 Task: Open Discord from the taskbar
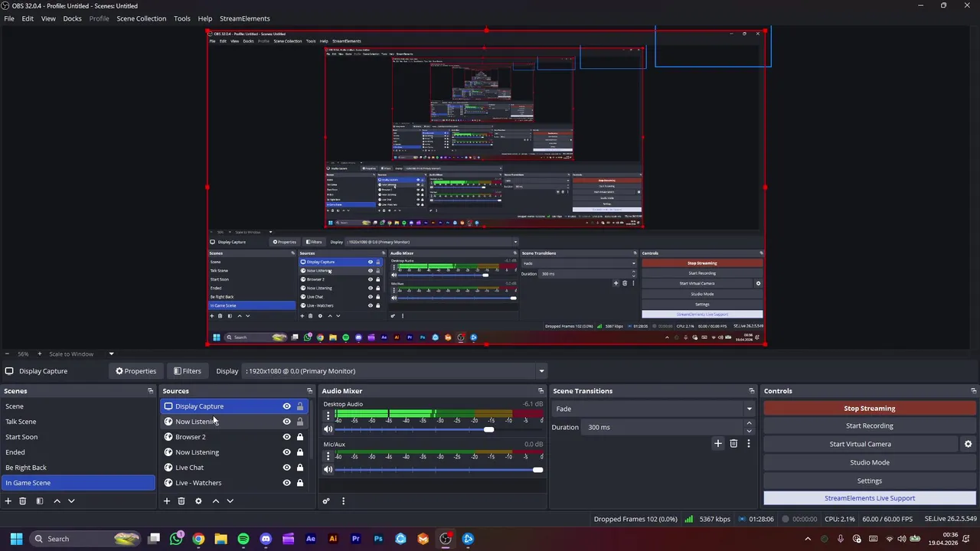pos(266,539)
